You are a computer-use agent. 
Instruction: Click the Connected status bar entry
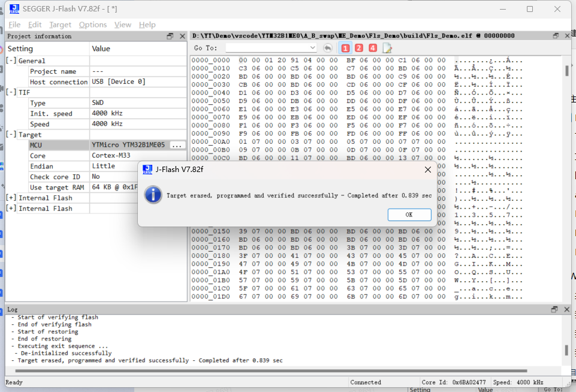[366, 382]
